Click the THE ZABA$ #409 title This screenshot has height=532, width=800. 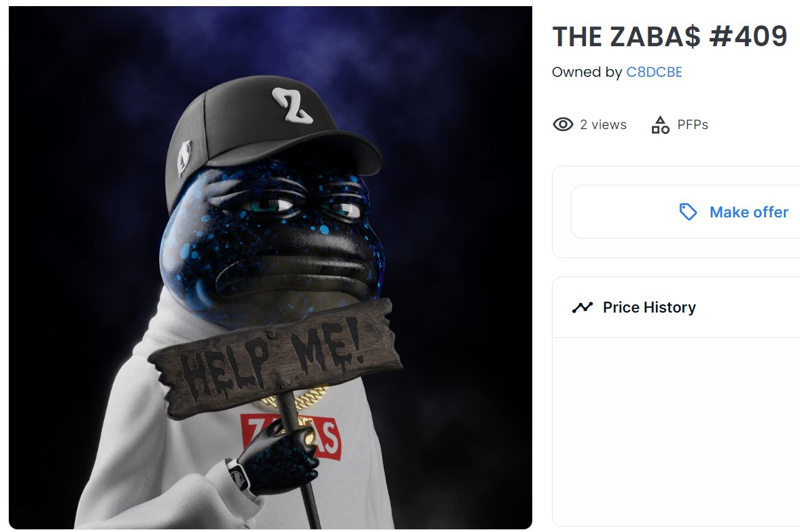coord(669,36)
